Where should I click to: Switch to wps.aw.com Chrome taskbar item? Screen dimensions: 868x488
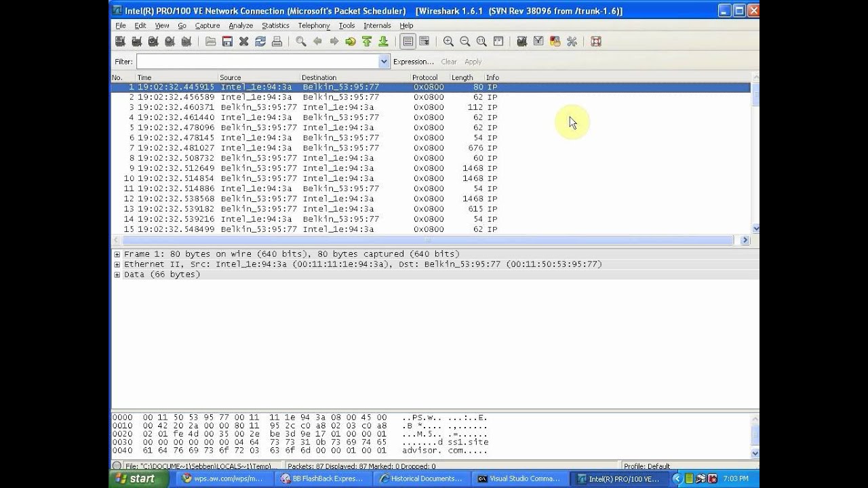(x=224, y=479)
